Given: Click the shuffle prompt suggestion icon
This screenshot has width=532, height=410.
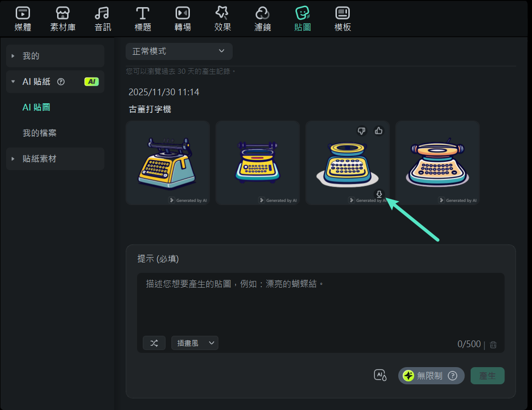Looking at the screenshot, I should pos(154,342).
